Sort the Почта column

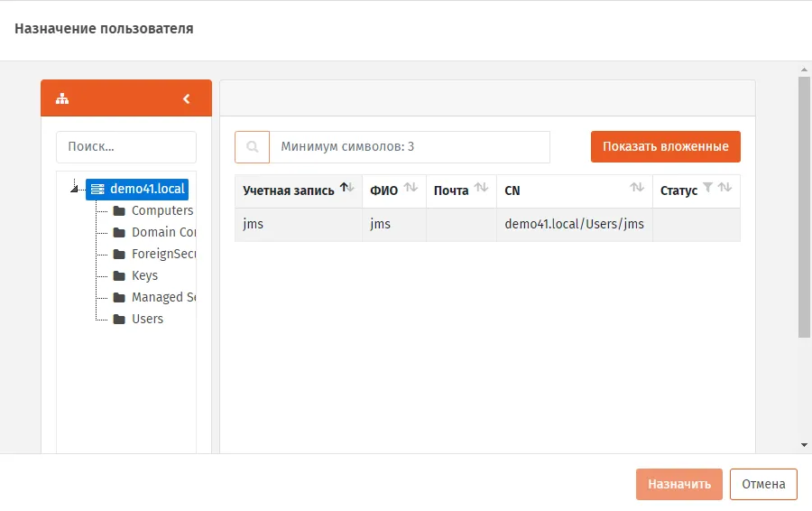point(481,187)
